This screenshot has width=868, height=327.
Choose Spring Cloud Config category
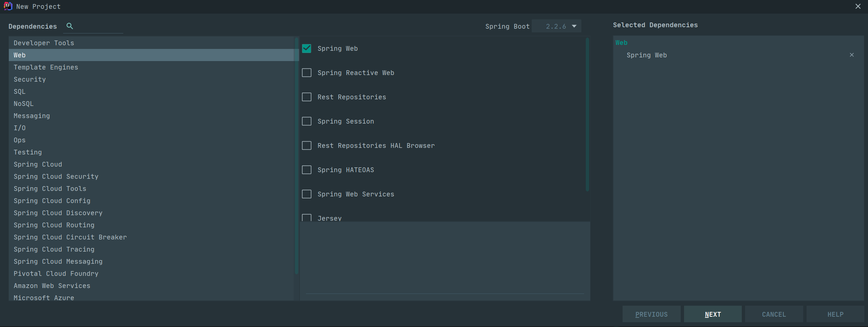pyautogui.click(x=152, y=201)
